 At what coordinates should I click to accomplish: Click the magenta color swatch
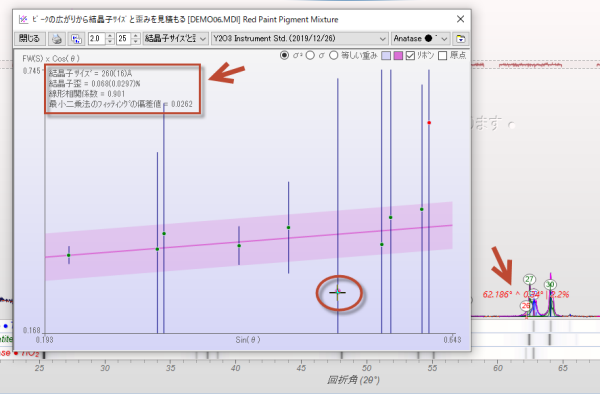pos(398,56)
